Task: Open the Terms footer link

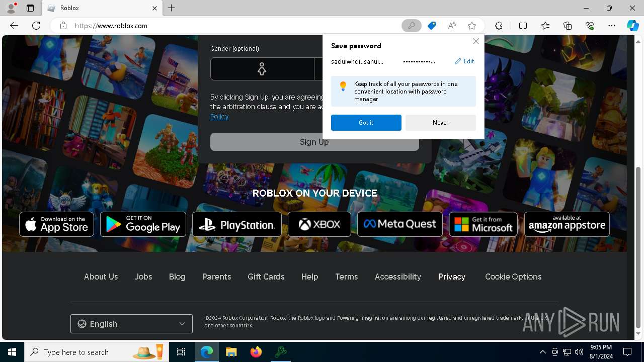Action: pos(347,277)
